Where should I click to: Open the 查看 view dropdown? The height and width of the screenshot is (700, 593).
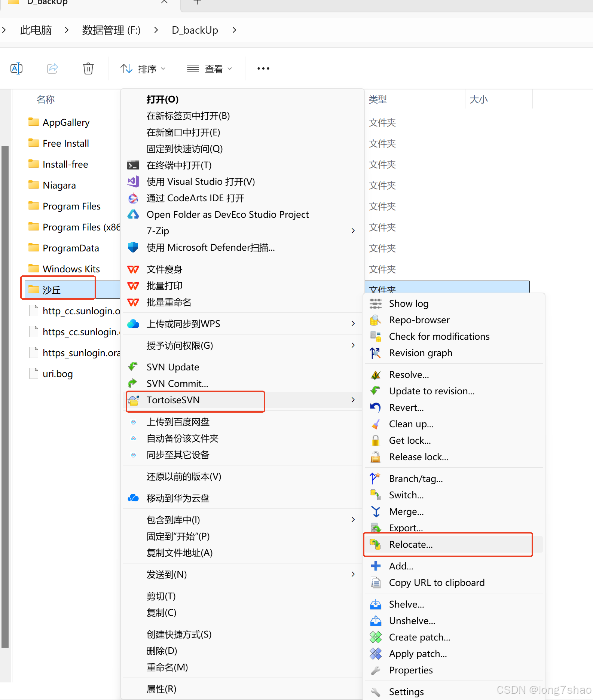click(210, 69)
